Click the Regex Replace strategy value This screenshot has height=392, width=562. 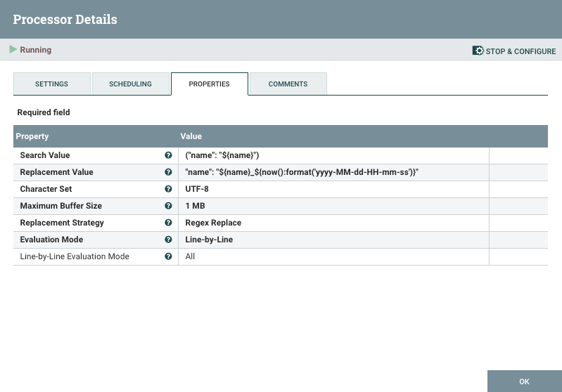213,223
